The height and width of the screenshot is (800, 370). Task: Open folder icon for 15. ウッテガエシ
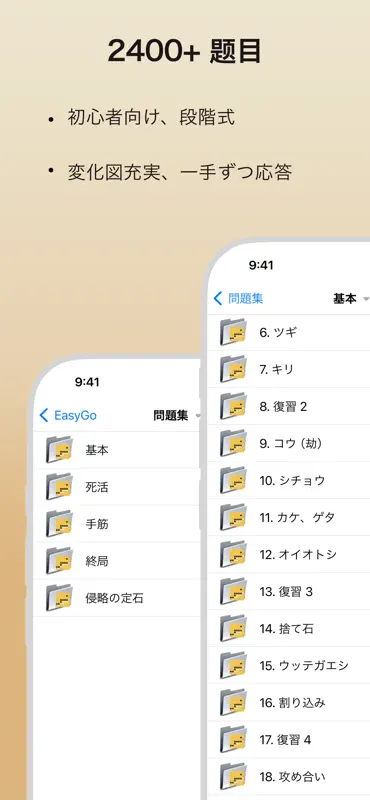pos(233,665)
